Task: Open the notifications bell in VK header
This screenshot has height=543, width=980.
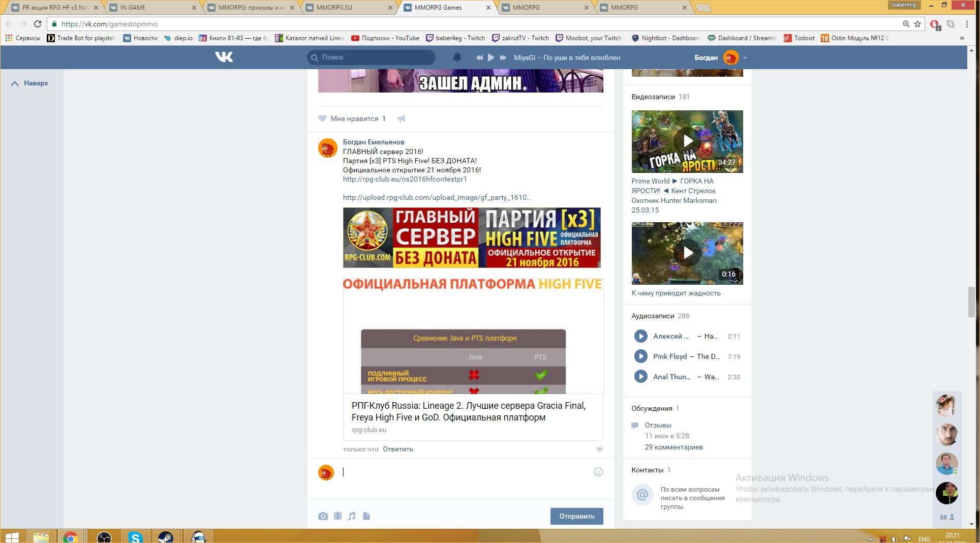Action: (457, 57)
